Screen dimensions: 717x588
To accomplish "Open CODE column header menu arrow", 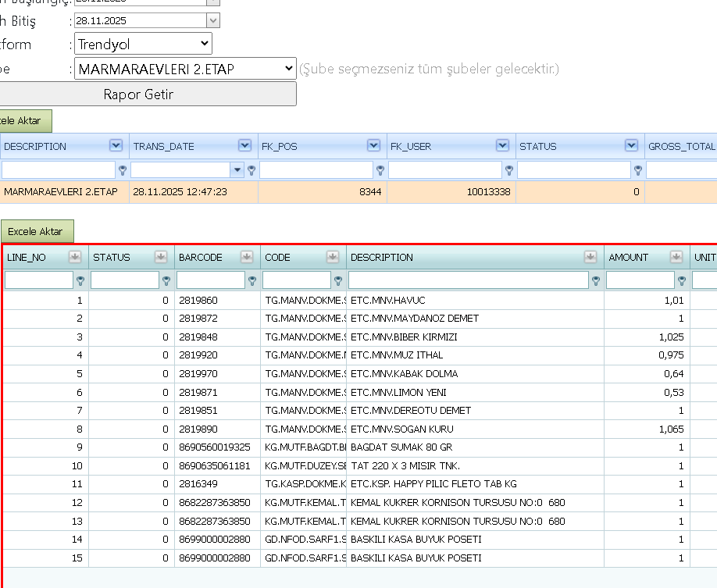I will (333, 257).
